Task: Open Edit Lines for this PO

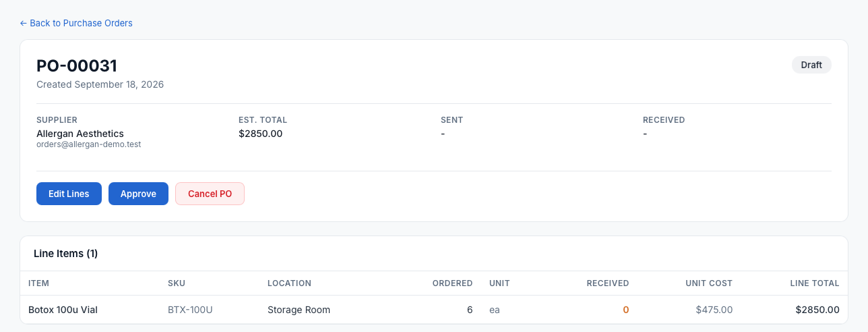Action: [69, 194]
